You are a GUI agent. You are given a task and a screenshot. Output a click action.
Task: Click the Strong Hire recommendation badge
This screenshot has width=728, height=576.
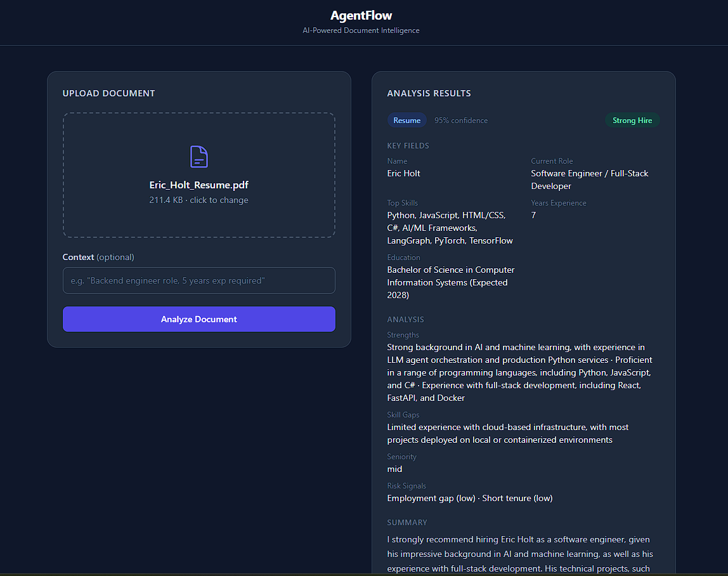[x=632, y=120]
